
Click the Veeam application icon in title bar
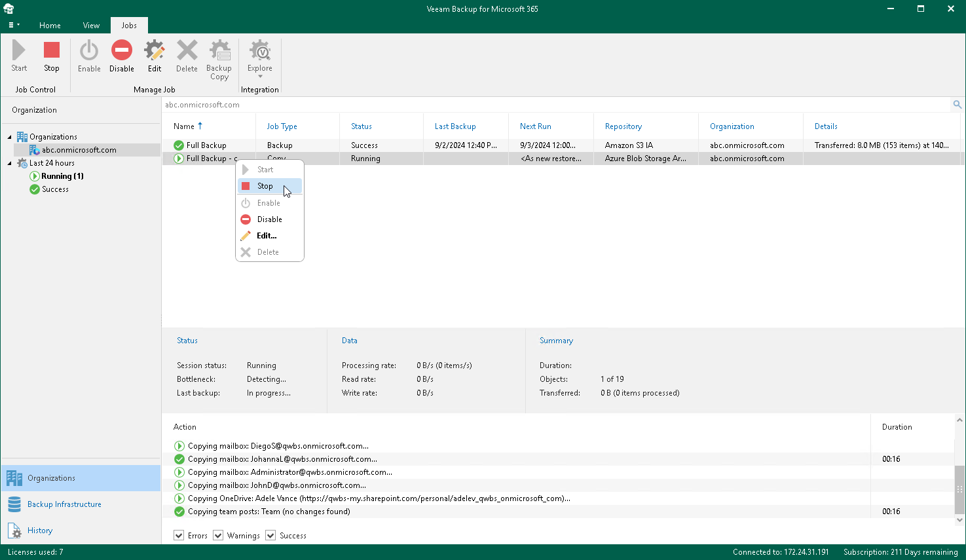9,9
